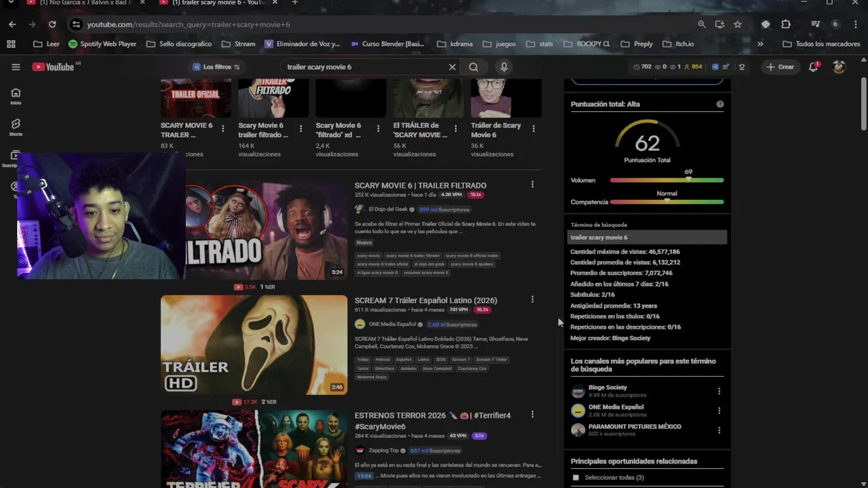Click the 15:04 chapter timestamp
The height and width of the screenshot is (488, 868).
[x=364, y=476]
